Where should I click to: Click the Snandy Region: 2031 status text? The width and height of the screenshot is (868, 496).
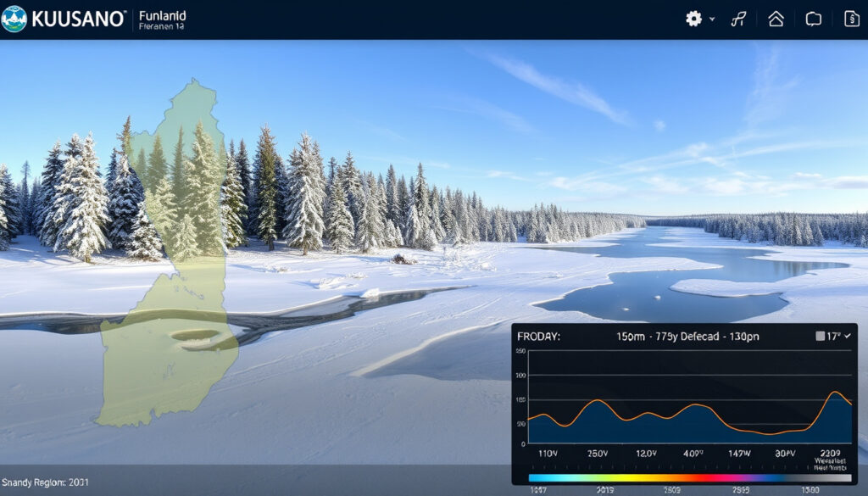coord(45,482)
